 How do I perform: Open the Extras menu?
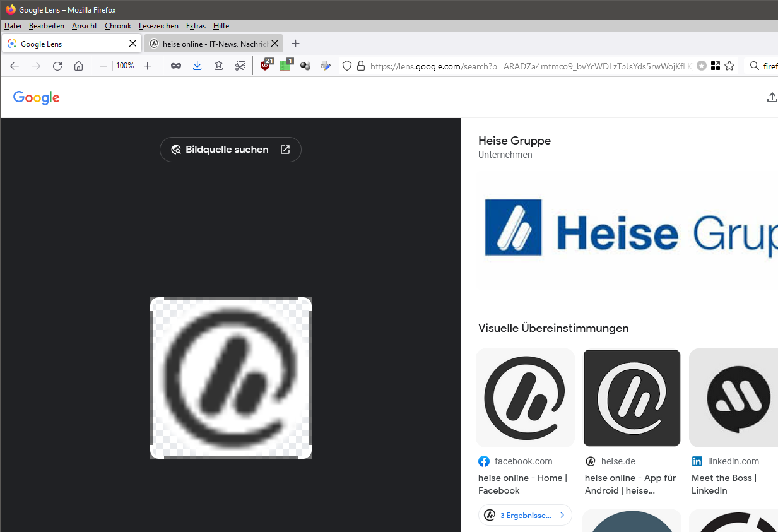click(196, 26)
